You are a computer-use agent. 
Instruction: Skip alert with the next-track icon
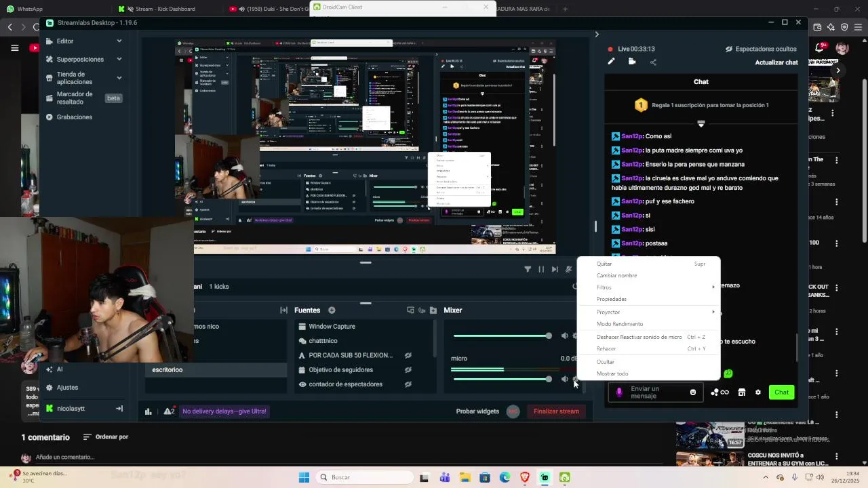tap(555, 269)
